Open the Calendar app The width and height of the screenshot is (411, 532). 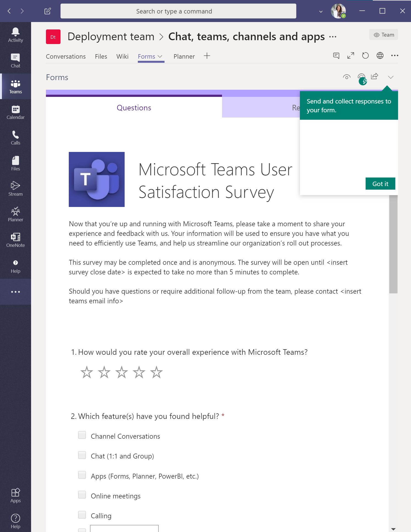15,112
